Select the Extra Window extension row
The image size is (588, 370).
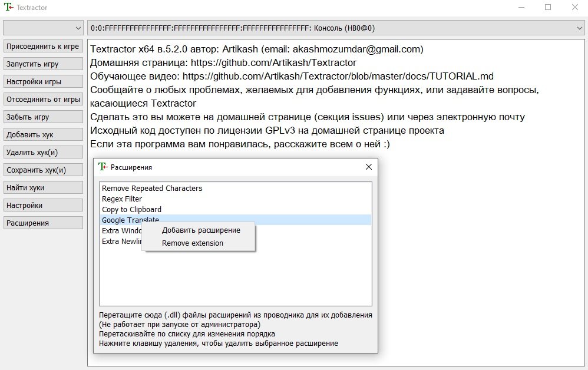(121, 230)
